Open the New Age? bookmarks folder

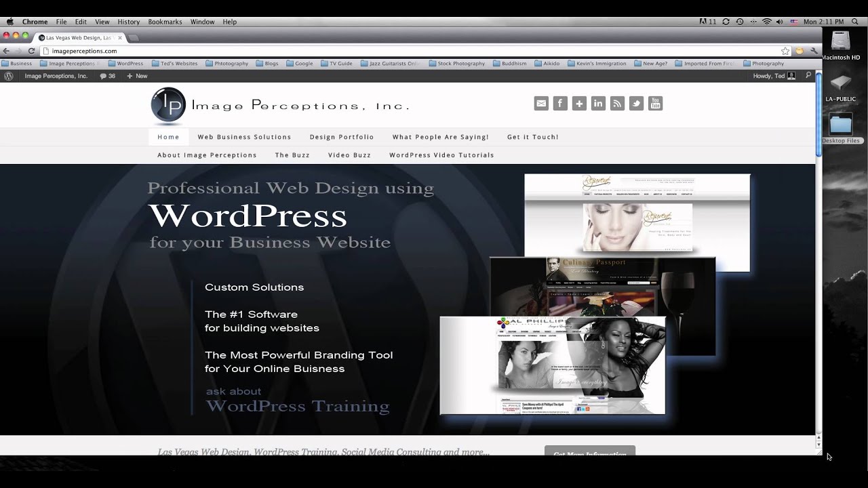[651, 64]
